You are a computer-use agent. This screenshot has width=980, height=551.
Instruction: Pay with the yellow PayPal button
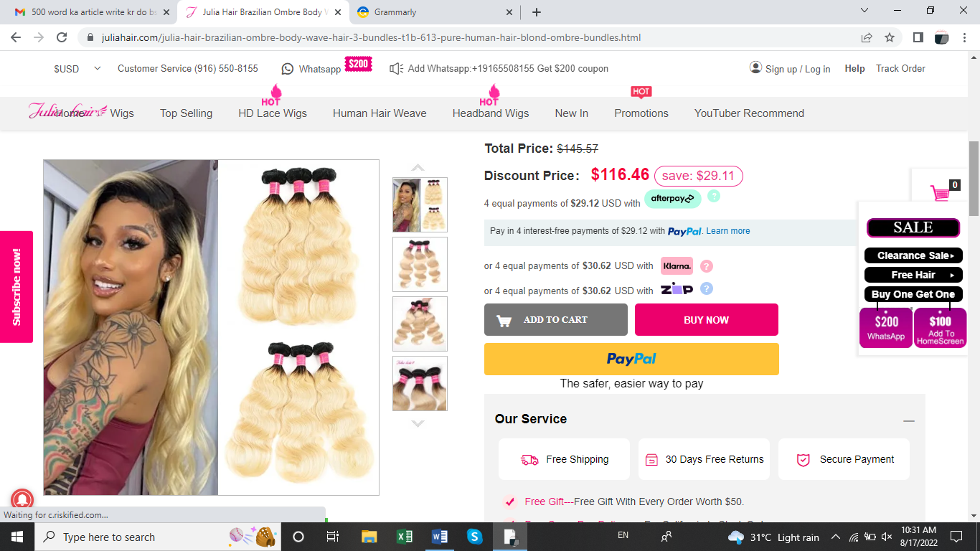click(631, 359)
